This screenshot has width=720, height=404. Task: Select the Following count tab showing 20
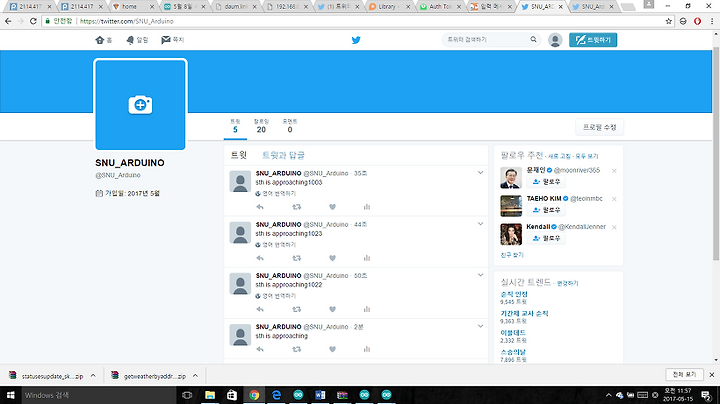click(261, 126)
